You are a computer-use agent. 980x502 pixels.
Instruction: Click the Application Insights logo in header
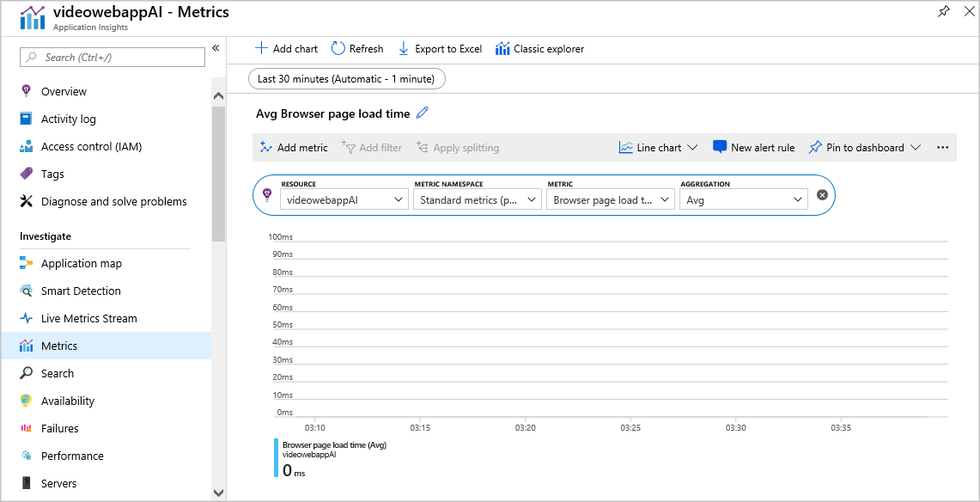click(33, 17)
